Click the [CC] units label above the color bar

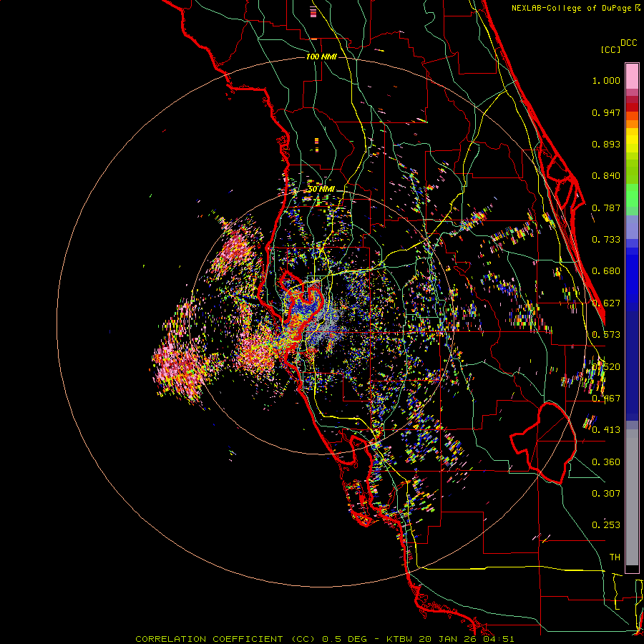[610, 49]
